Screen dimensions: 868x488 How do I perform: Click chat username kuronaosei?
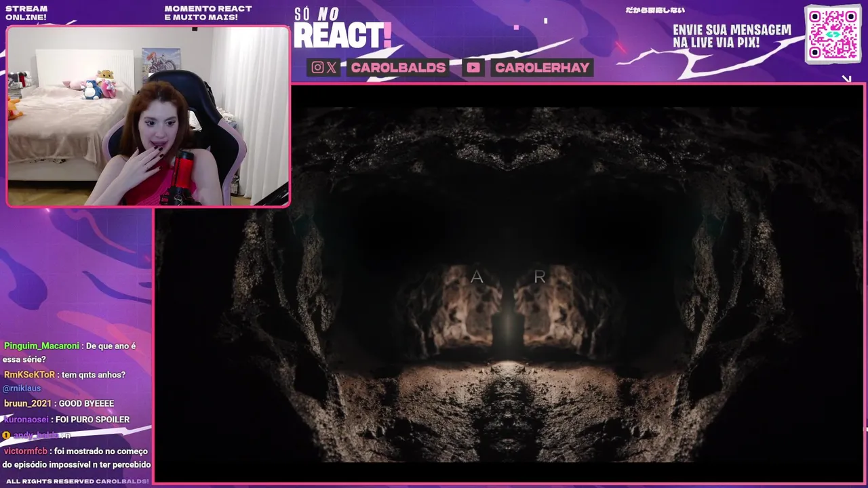pyautogui.click(x=25, y=420)
